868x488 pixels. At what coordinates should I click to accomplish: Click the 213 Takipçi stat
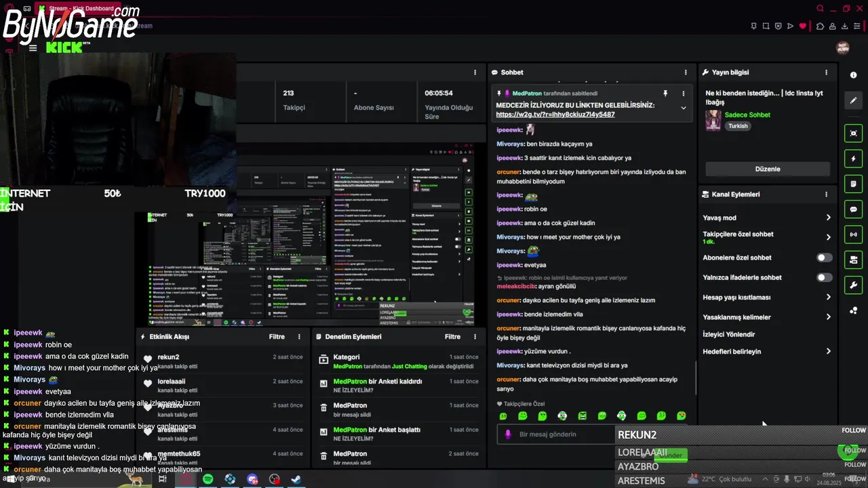coord(294,100)
